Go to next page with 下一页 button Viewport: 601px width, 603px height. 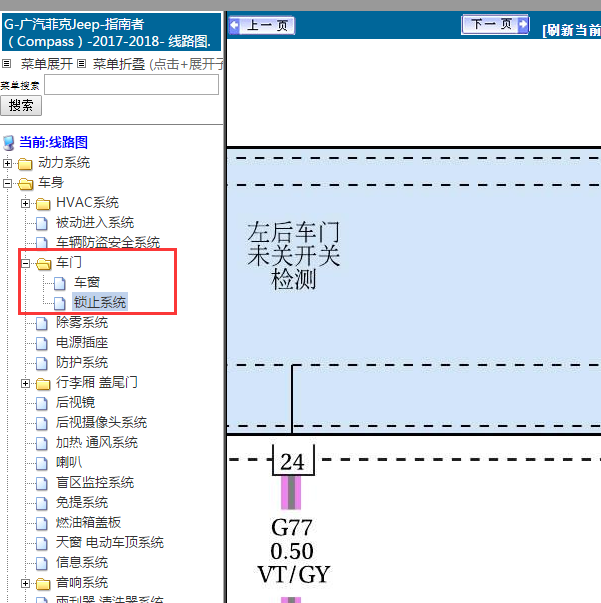point(495,25)
